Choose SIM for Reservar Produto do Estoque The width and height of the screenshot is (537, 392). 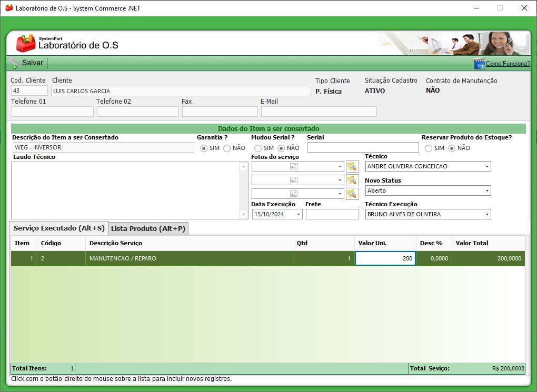point(429,148)
